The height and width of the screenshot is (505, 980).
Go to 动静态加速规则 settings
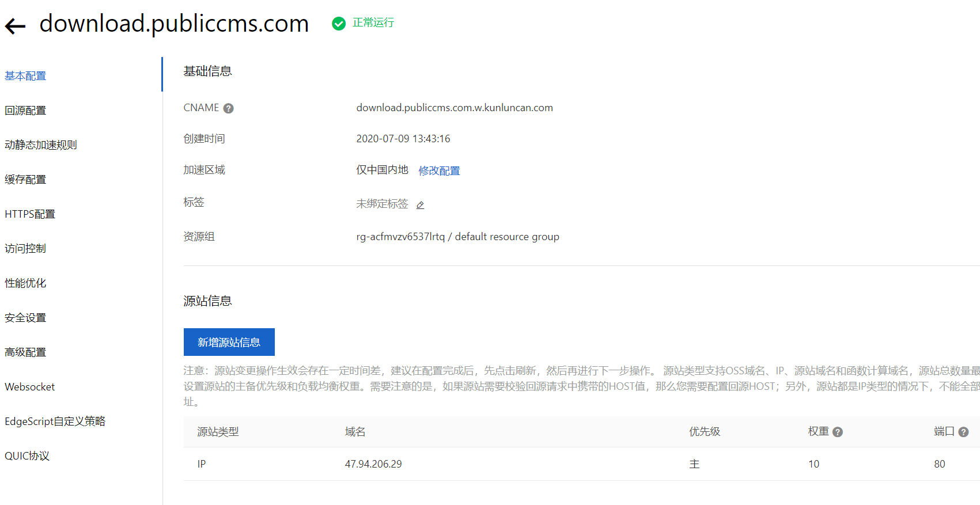41,145
